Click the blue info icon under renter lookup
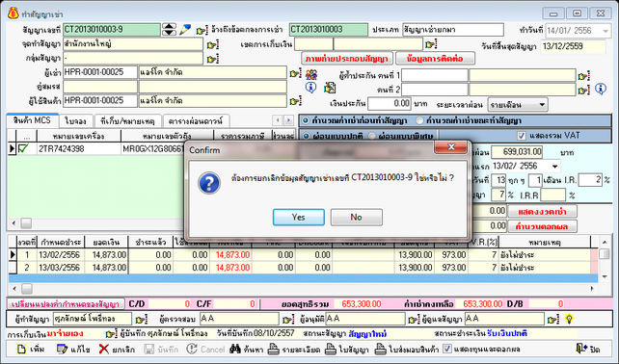Viewport: 619px width, 364px height. [x=310, y=88]
